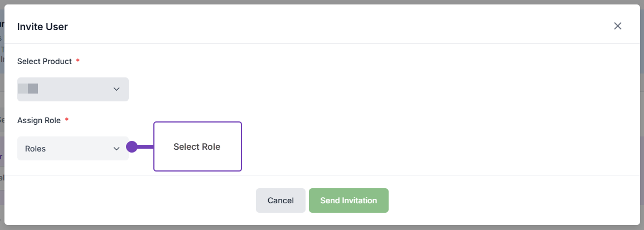
Task: Click the chevron arrow in the Roles dropdown
Action: [x=117, y=149]
